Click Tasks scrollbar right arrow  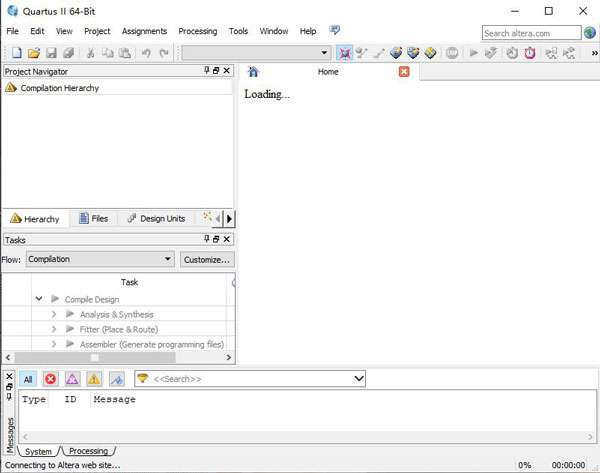(x=228, y=357)
